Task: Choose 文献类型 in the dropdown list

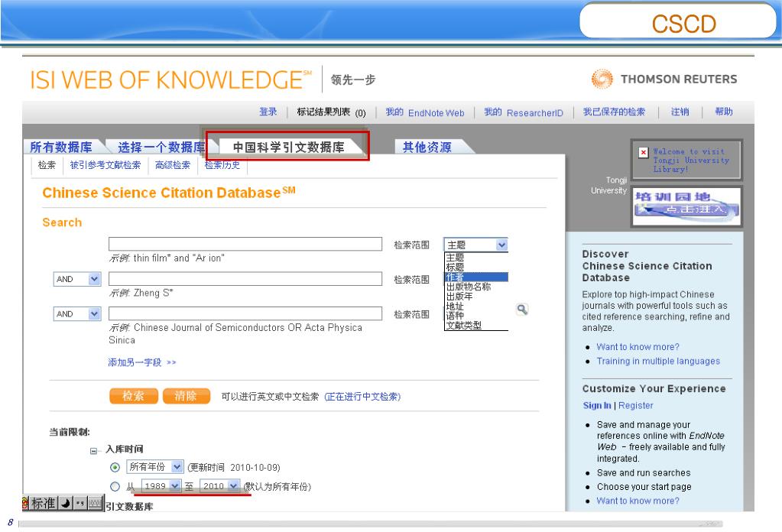Action: (x=475, y=325)
